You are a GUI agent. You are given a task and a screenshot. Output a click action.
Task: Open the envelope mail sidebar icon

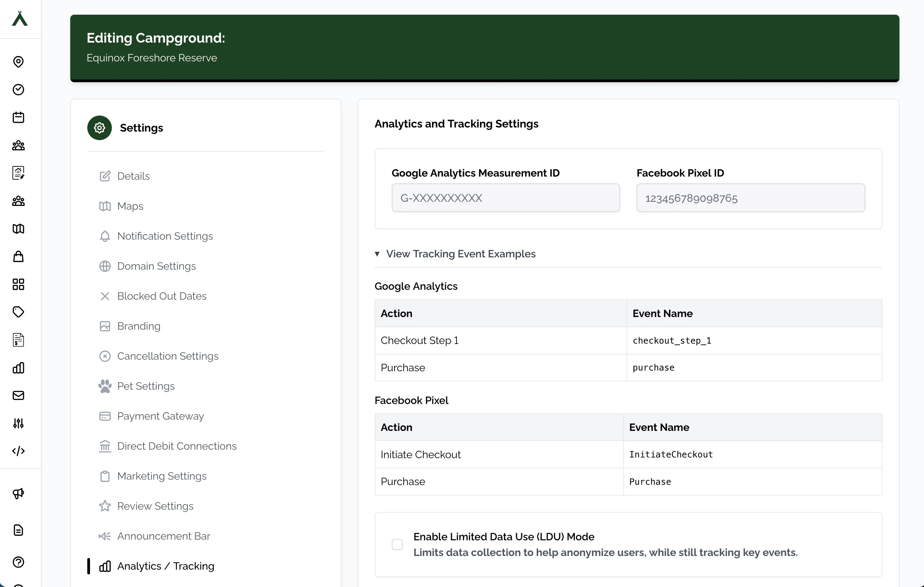[x=18, y=395]
